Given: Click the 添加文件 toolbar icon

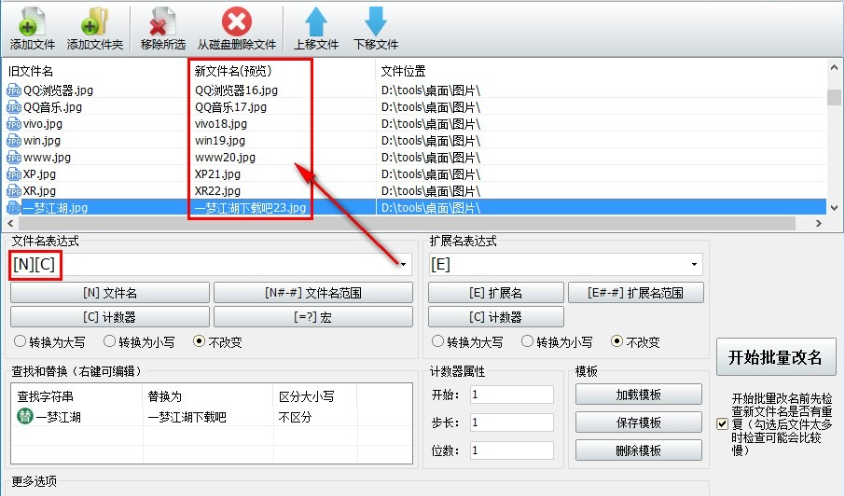Looking at the screenshot, I should coord(32,22).
